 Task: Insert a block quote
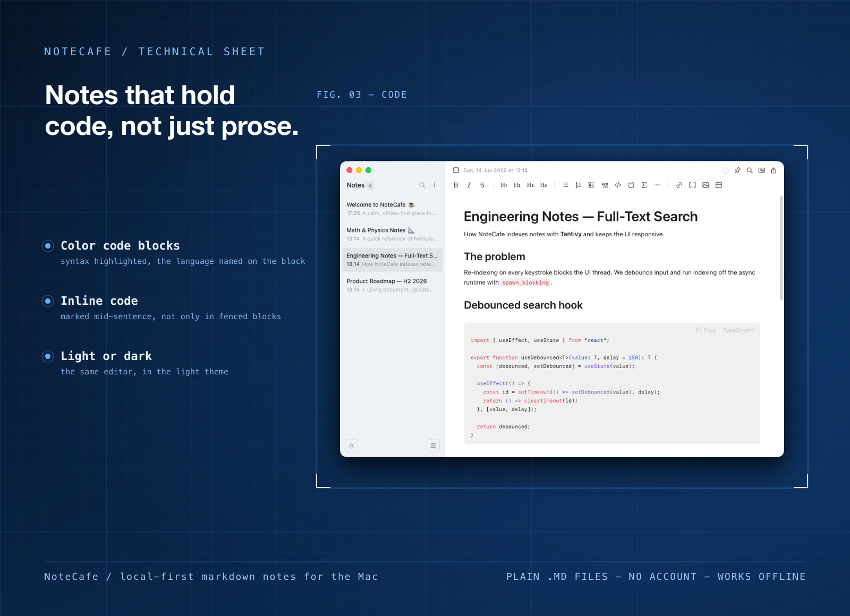[x=605, y=185]
